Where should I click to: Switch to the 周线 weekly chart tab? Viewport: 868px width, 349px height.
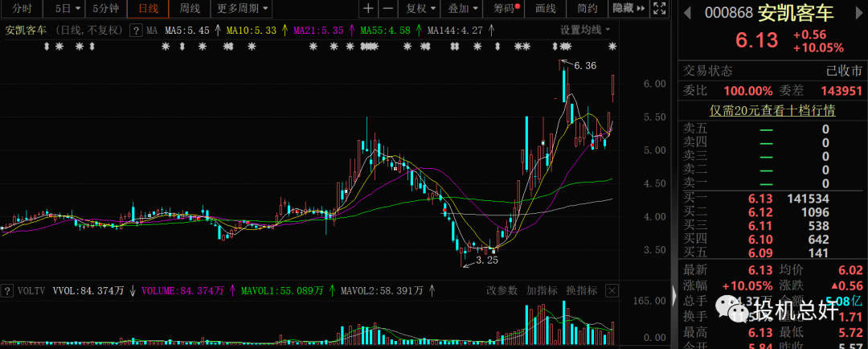(190, 9)
